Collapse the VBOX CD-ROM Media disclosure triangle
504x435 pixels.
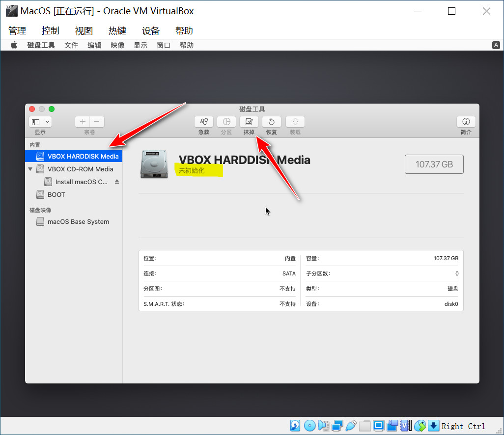pyautogui.click(x=30, y=169)
